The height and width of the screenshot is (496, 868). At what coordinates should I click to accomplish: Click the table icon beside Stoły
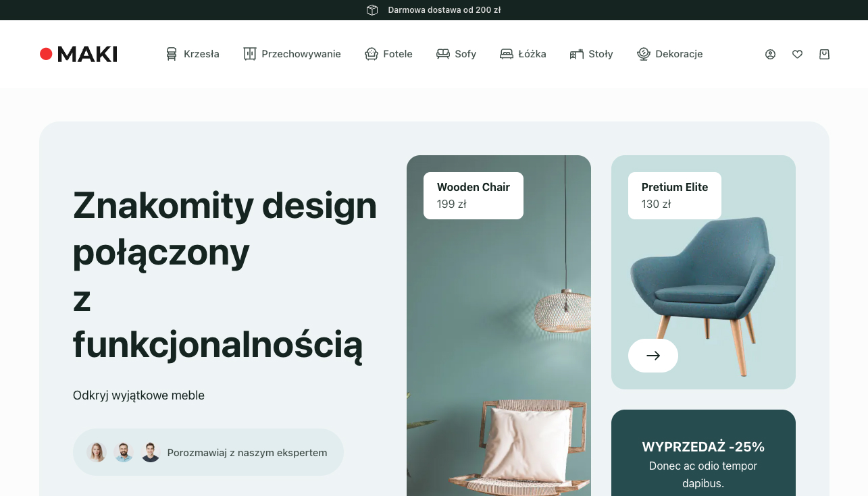(577, 54)
